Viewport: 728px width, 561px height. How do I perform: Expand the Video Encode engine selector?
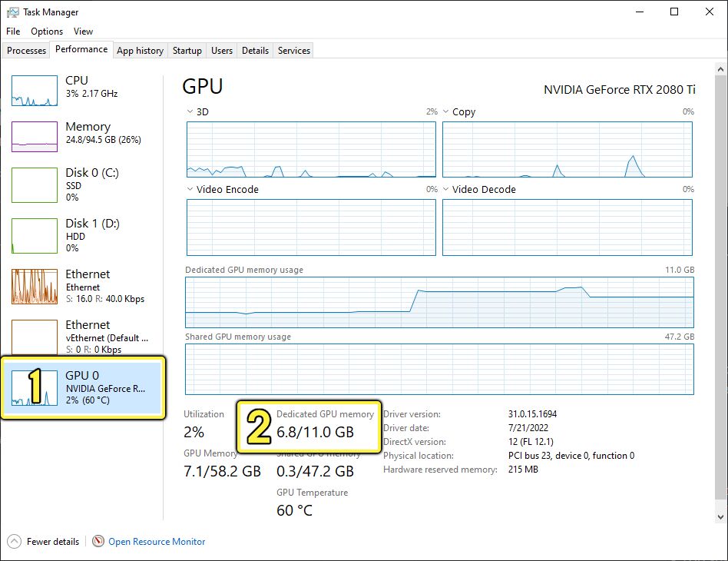[187, 189]
